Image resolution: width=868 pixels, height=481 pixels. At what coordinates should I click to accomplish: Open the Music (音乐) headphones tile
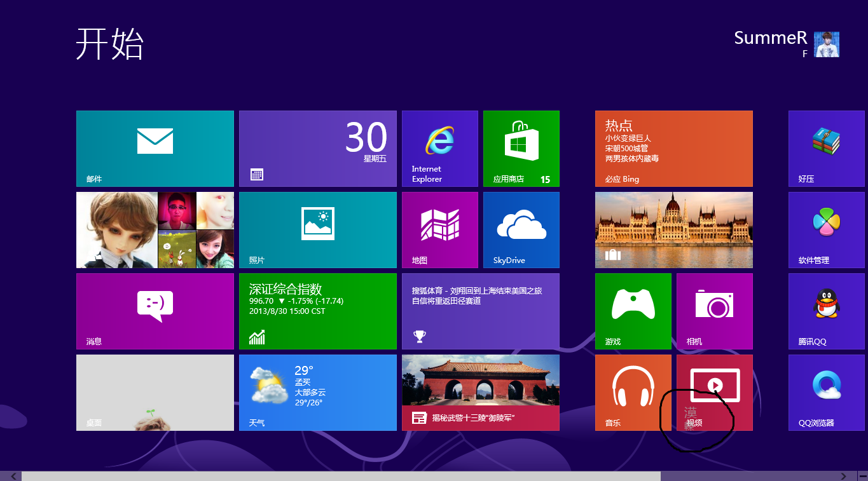633,392
